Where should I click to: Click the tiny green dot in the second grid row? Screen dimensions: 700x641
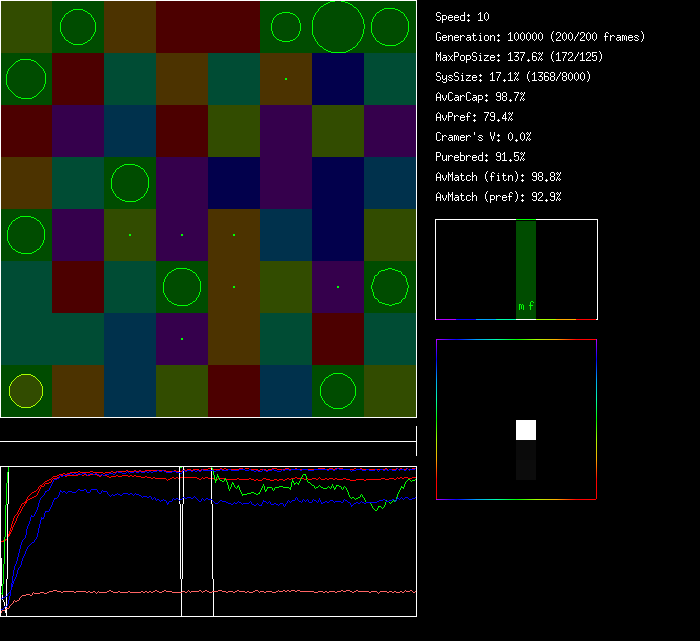(x=286, y=79)
